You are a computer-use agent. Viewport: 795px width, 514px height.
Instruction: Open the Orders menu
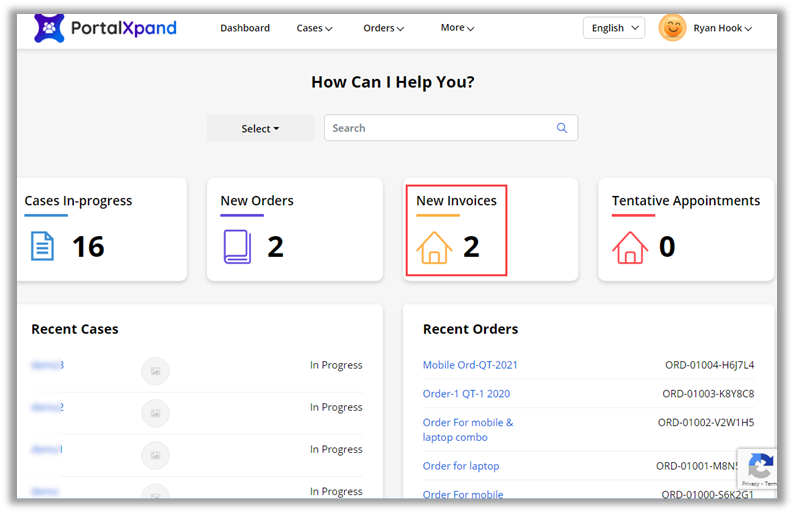click(x=383, y=28)
